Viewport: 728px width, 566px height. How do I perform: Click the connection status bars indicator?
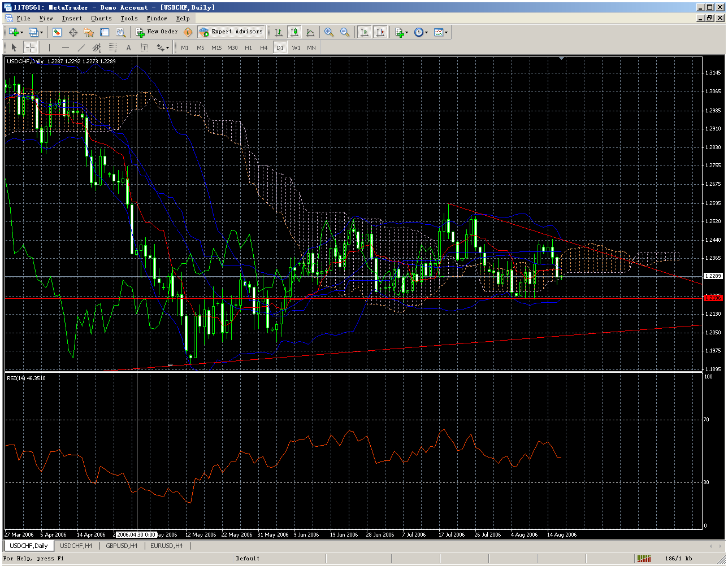click(x=644, y=559)
